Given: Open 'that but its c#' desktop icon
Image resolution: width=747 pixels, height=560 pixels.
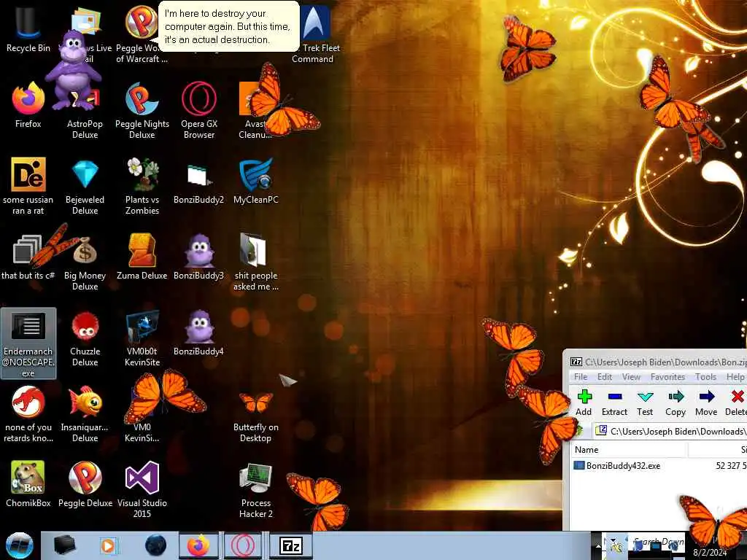Looking at the screenshot, I should coord(28,257).
